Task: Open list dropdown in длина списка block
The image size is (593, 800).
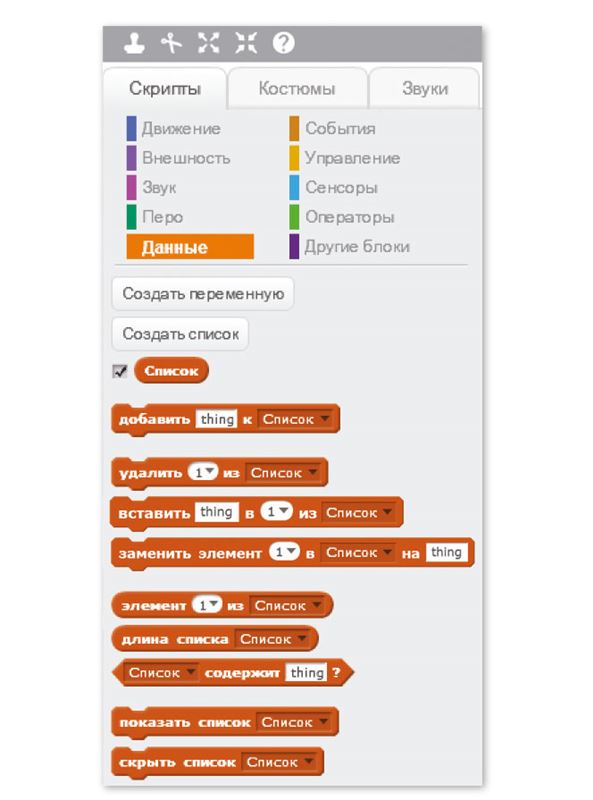Action: 272,639
